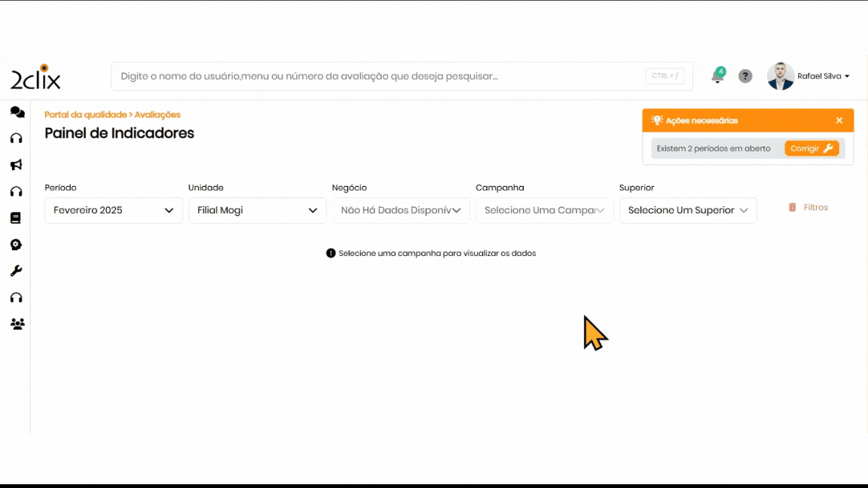Viewport: 868px width, 488px height.
Task: Click the head-with-gear sidebar icon
Action: 17,245
